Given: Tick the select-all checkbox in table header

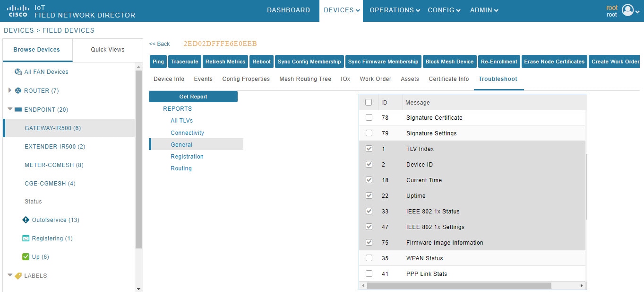Looking at the screenshot, I should click(x=369, y=102).
